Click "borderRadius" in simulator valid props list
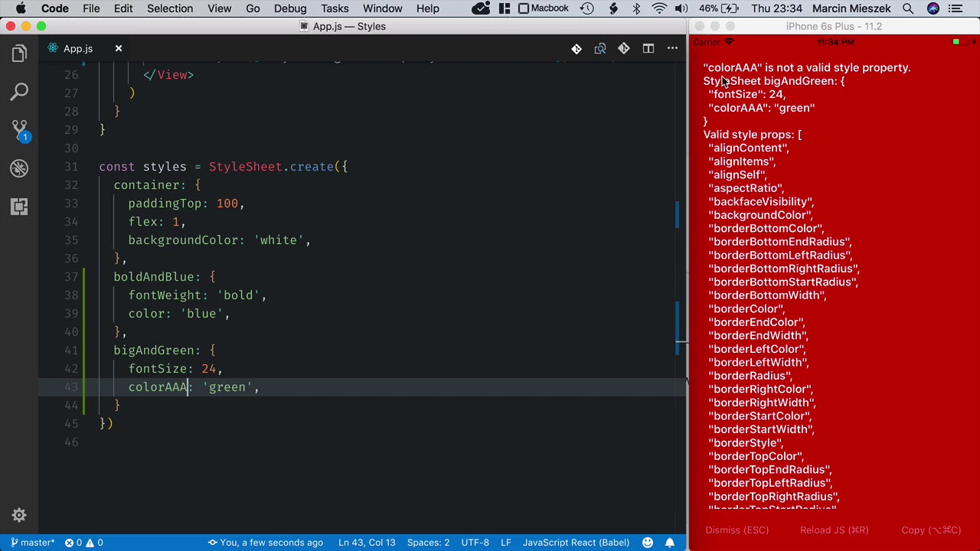The image size is (980, 551). pyautogui.click(x=750, y=376)
